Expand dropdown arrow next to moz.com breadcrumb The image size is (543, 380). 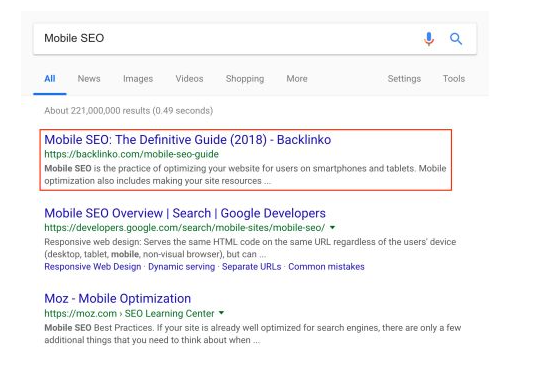(221, 313)
